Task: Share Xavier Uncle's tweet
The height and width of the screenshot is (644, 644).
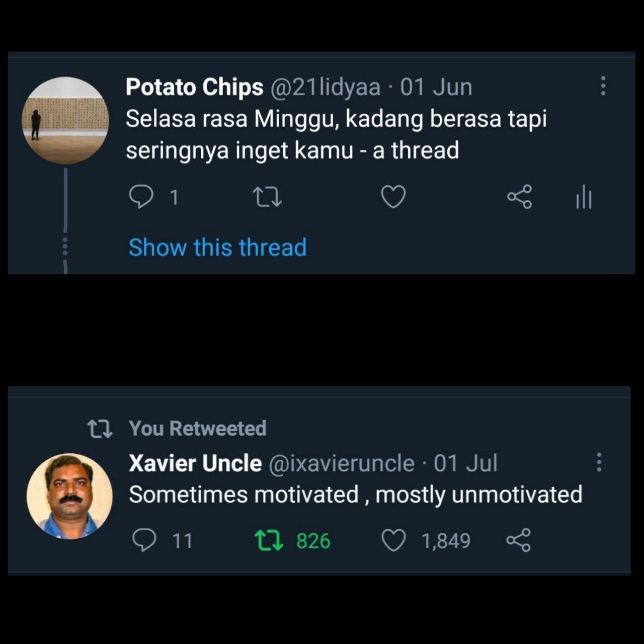Action: pos(518,540)
